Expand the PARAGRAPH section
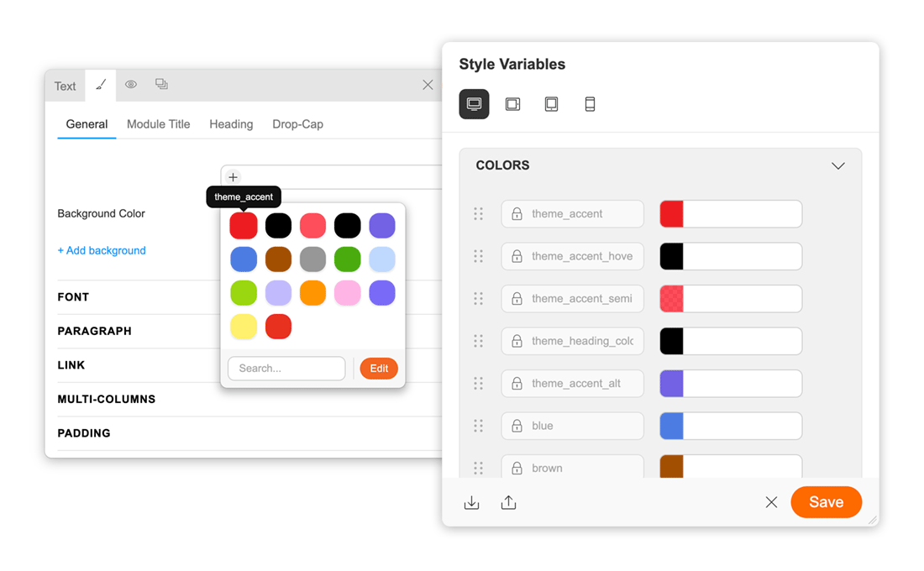Viewport: 924px width, 571px height. coord(94,331)
